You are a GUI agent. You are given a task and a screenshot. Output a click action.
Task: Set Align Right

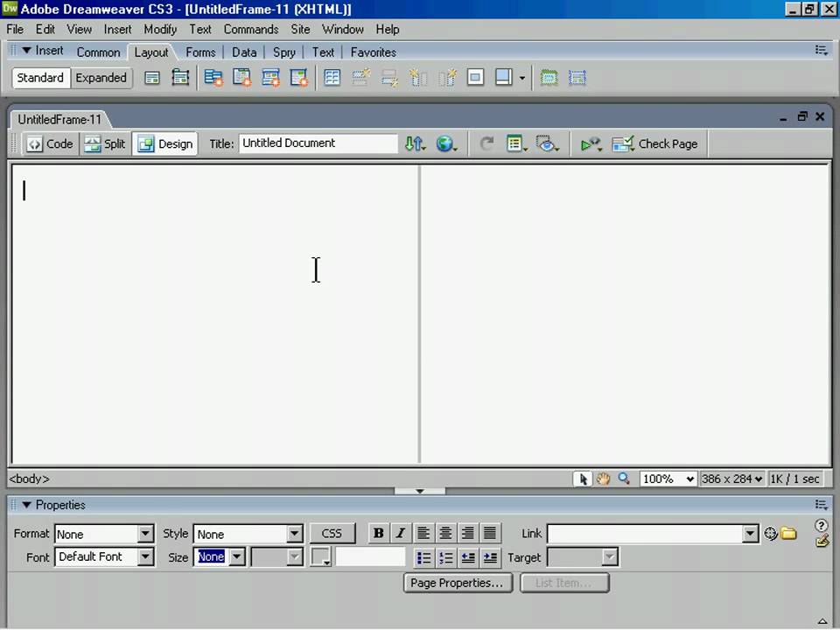467,533
